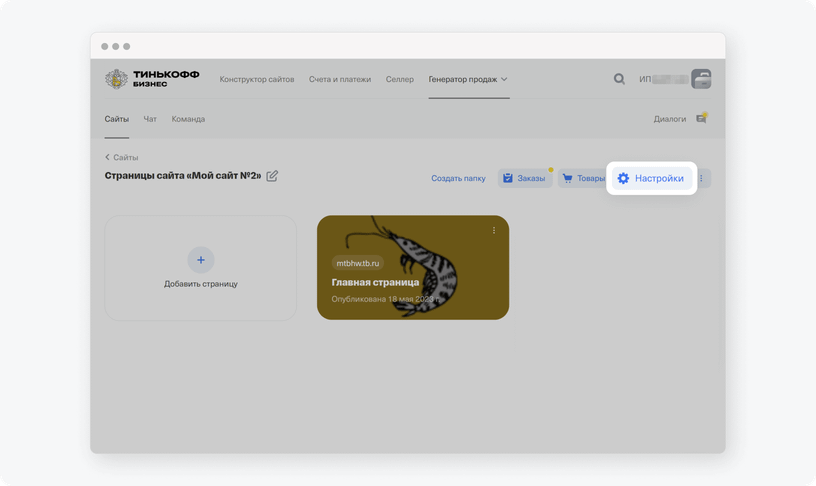Open the Счета и платежи menu item
Image resolution: width=816 pixels, height=486 pixels.
tap(340, 79)
